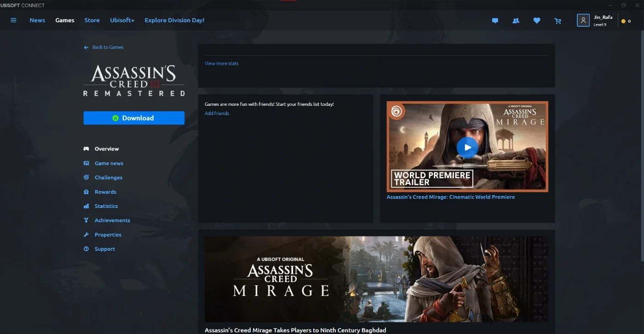Click the Rewards gift icon
The image size is (644, 334).
click(x=86, y=192)
